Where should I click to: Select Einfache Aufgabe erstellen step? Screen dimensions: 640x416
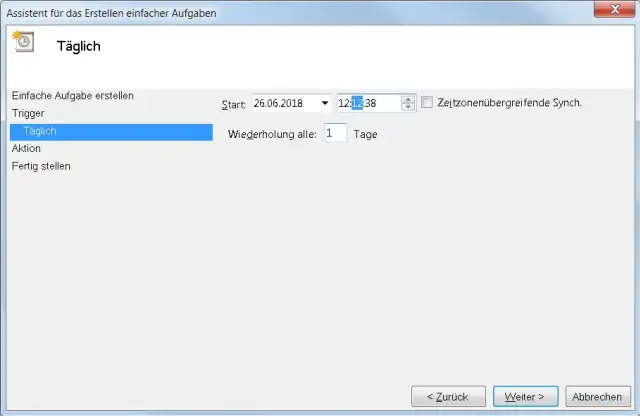[x=73, y=96]
